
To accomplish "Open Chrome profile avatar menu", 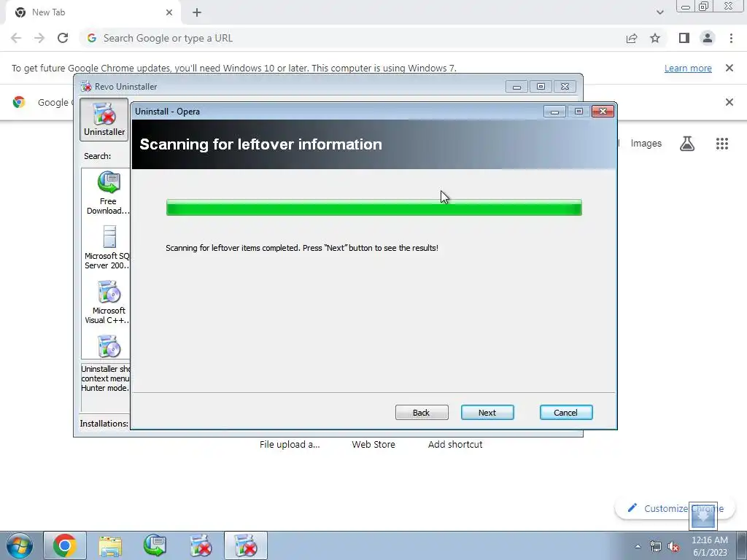I will click(708, 38).
